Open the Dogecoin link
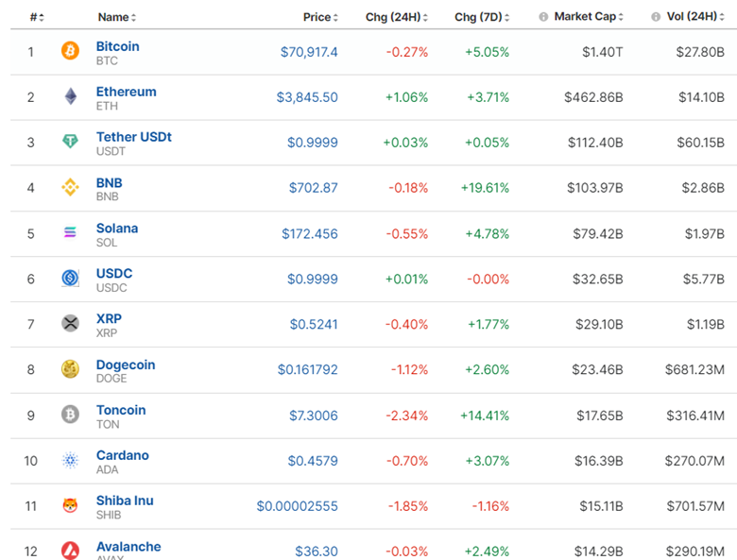This screenshot has height=560, width=737. click(126, 365)
